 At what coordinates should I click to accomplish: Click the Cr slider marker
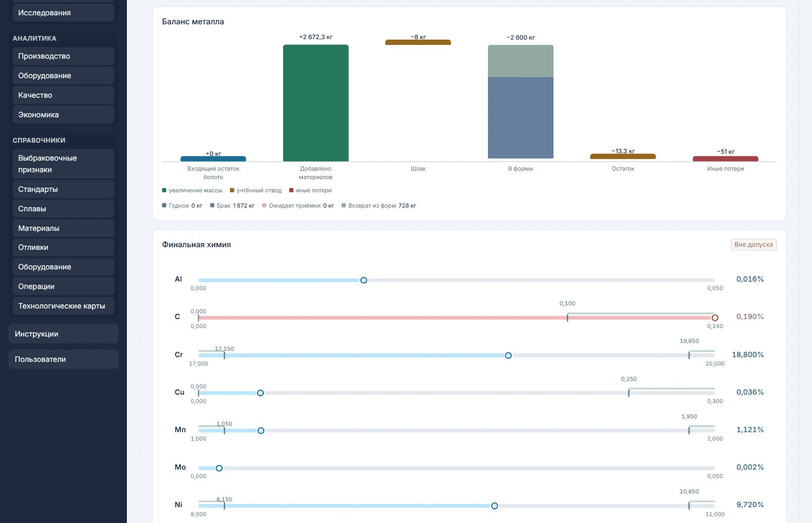click(x=508, y=356)
